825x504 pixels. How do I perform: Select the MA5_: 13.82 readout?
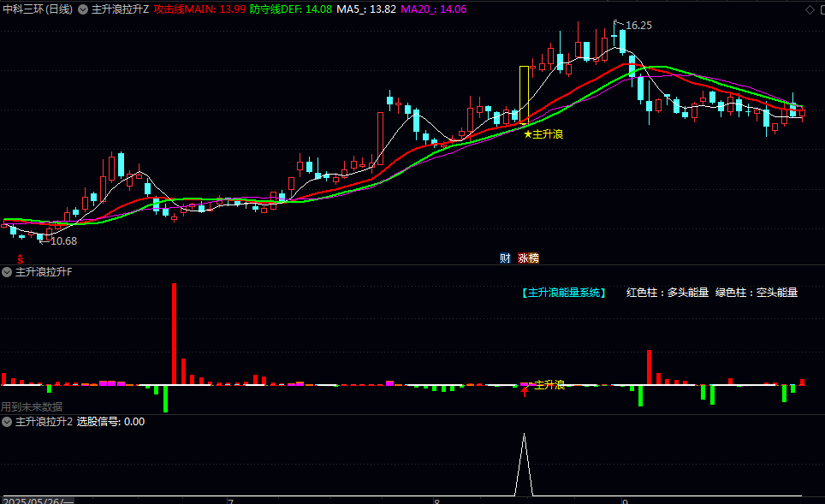(x=366, y=9)
